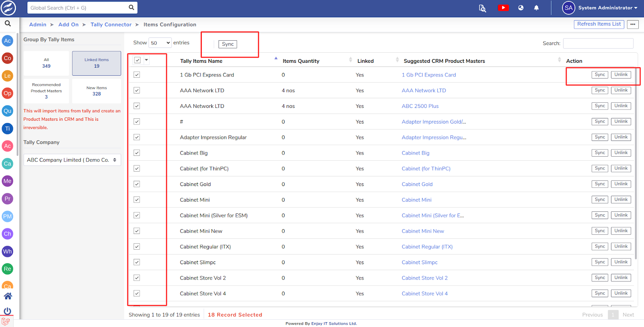The height and width of the screenshot is (327, 644).
Task: Open the Me module in sidebar
Action: pyautogui.click(x=8, y=181)
